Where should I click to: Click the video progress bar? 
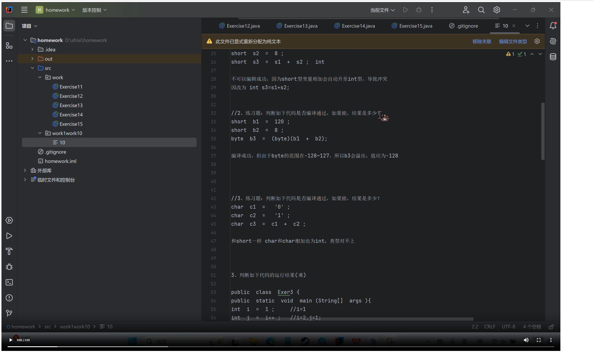pyautogui.click(x=279, y=347)
